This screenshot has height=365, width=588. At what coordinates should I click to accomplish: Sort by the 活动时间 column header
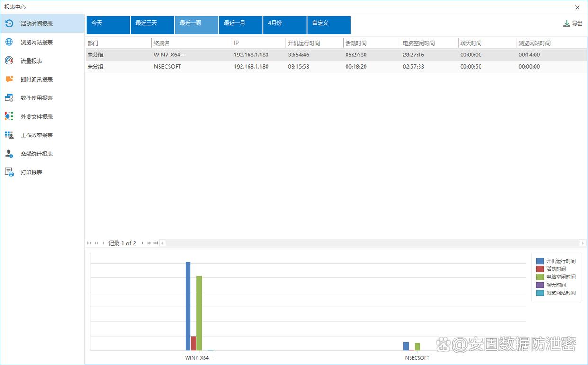(372, 43)
